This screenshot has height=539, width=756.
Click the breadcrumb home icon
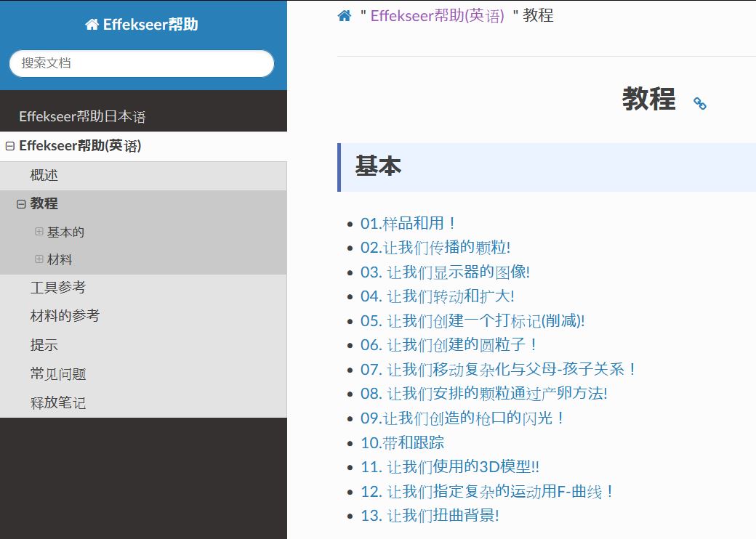345,16
